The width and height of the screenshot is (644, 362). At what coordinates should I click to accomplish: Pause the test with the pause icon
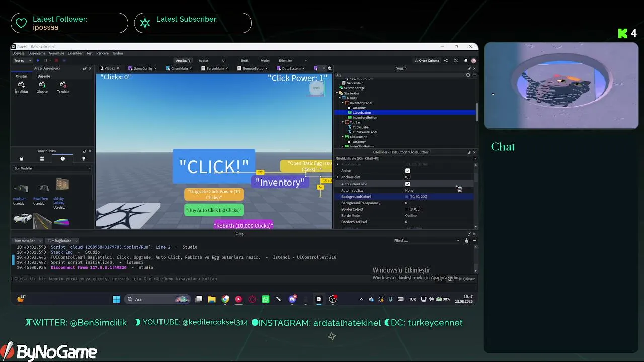click(45, 60)
